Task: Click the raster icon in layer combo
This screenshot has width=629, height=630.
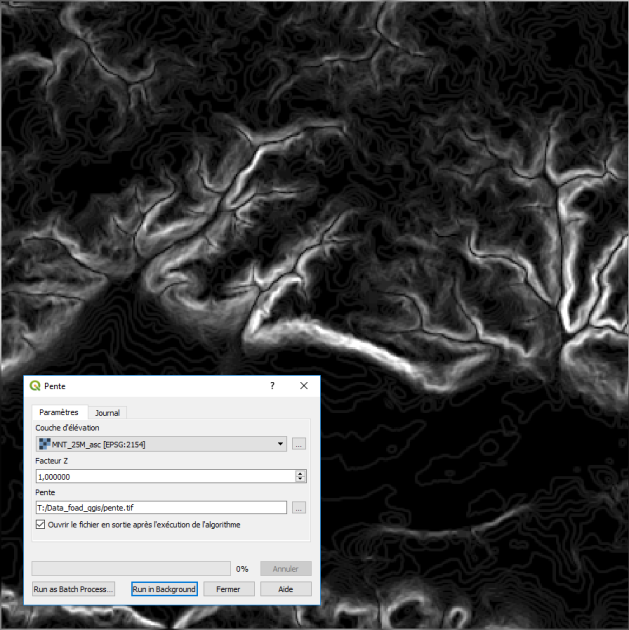Action: [45, 444]
